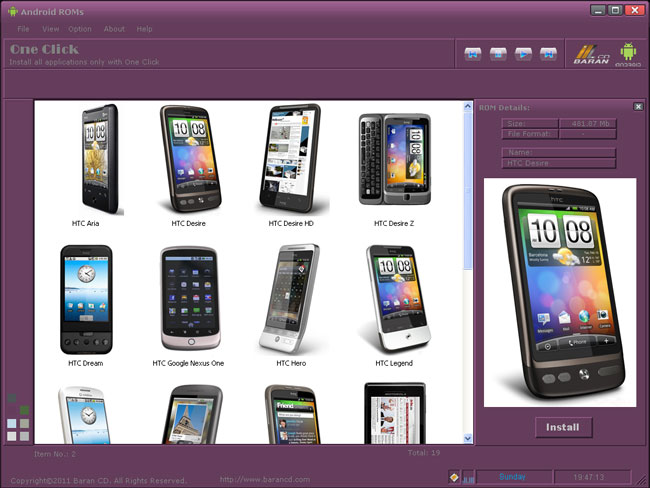Select the white phone in third row

point(85,415)
